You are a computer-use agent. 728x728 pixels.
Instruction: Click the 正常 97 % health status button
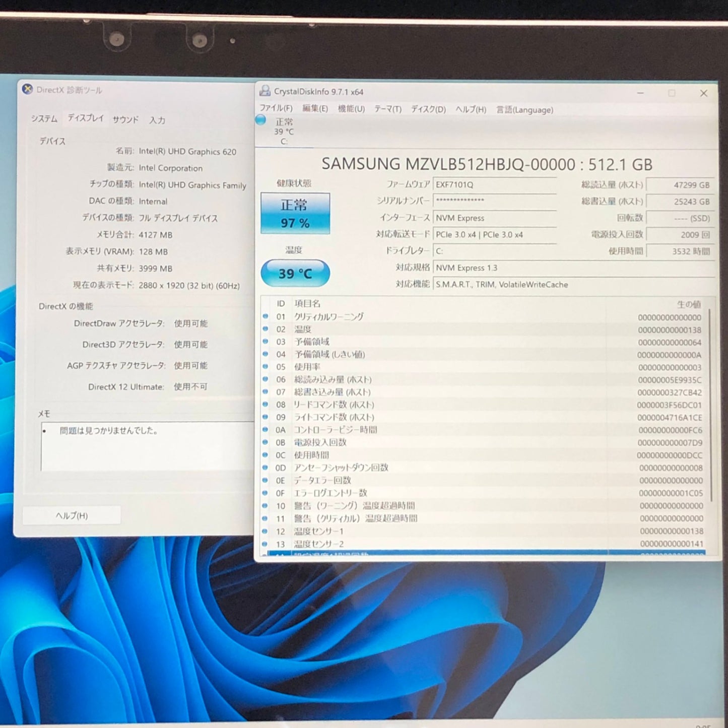click(295, 213)
